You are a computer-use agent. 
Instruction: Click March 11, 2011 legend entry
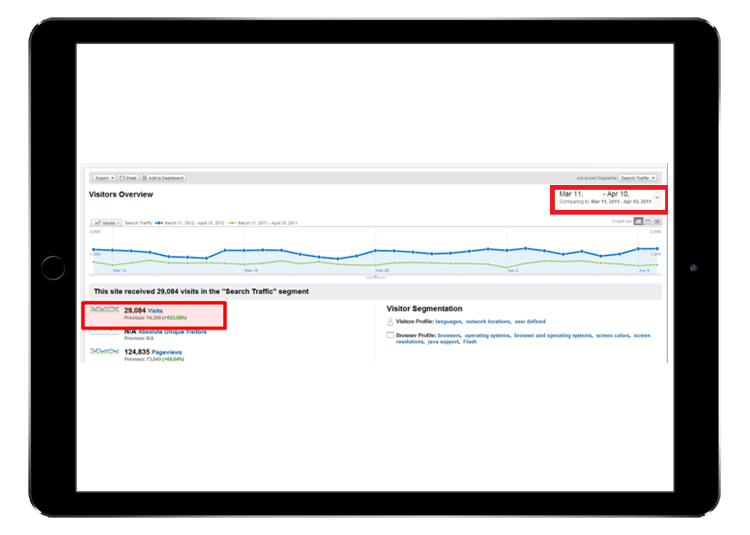[x=263, y=223]
